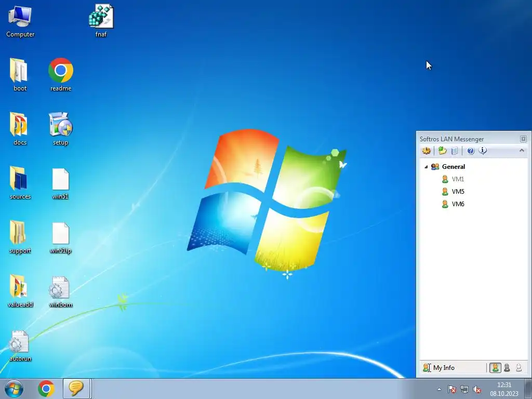Show hidden tray icons arrow
Image resolution: width=532 pixels, height=399 pixels.
click(439, 390)
